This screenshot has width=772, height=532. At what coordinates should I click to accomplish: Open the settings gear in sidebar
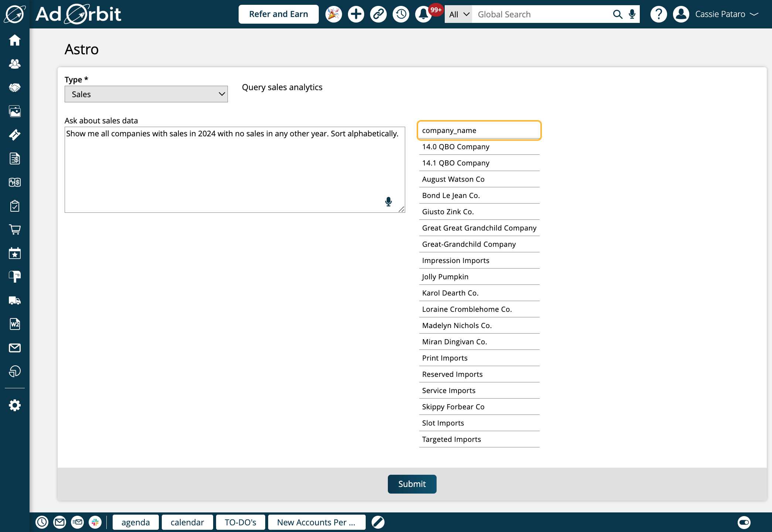15,405
